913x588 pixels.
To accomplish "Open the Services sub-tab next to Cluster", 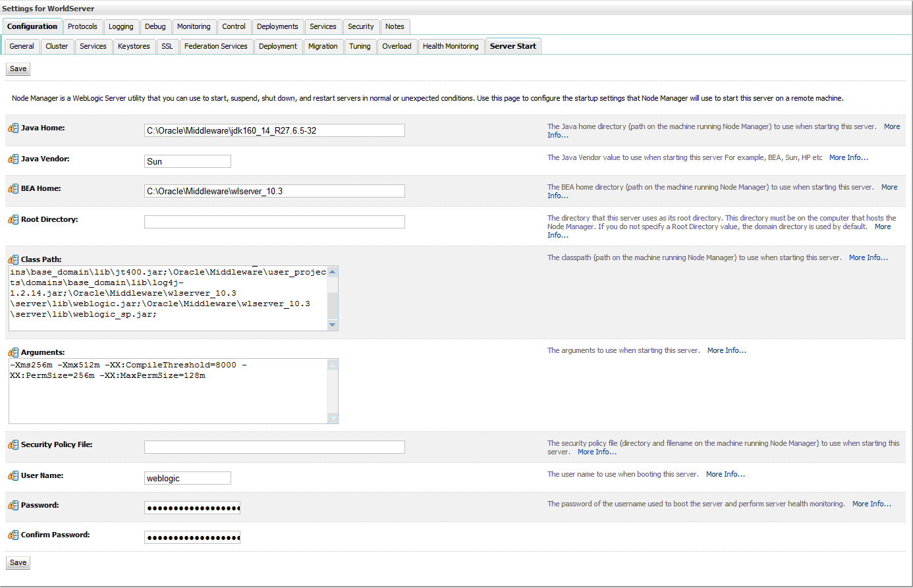I will pyautogui.click(x=93, y=46).
